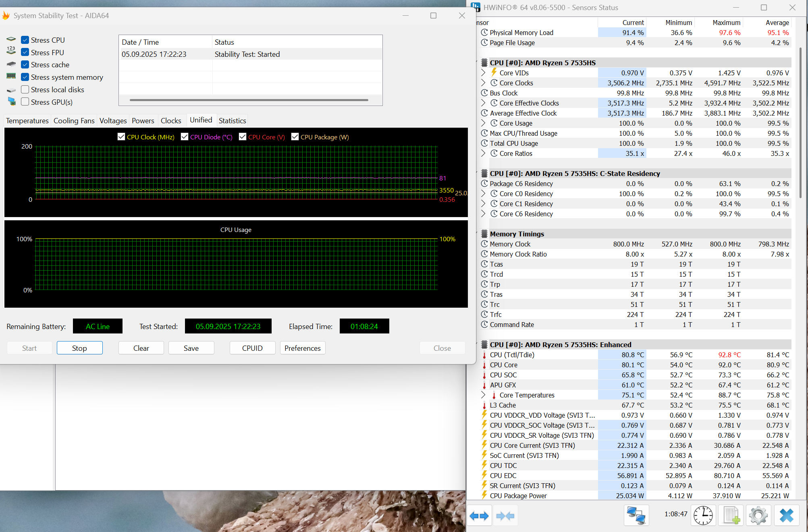Switch to the Temperatures tab

[x=27, y=121]
